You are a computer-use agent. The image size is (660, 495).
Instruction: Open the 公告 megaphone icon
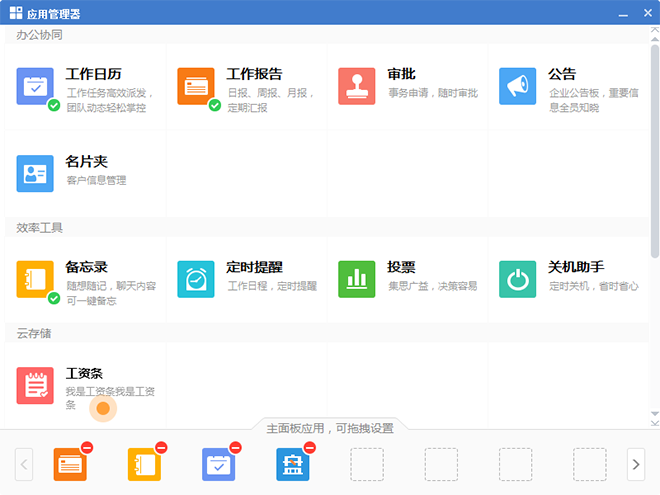point(517,86)
